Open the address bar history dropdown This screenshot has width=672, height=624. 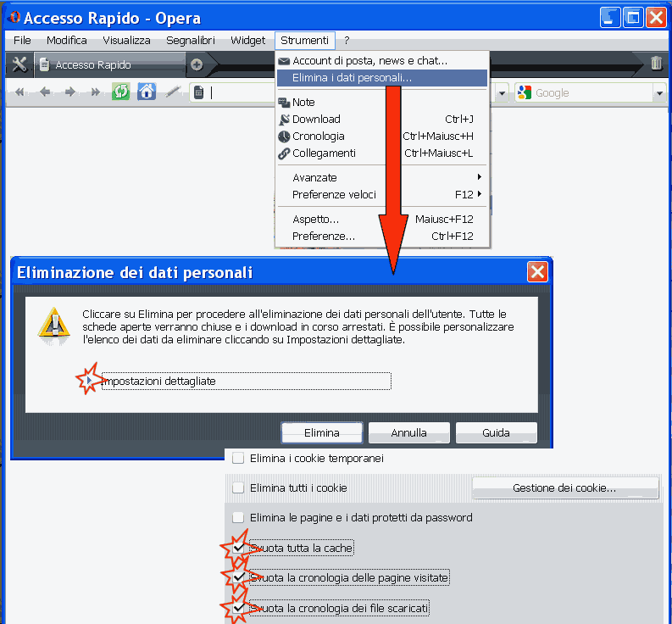503,93
